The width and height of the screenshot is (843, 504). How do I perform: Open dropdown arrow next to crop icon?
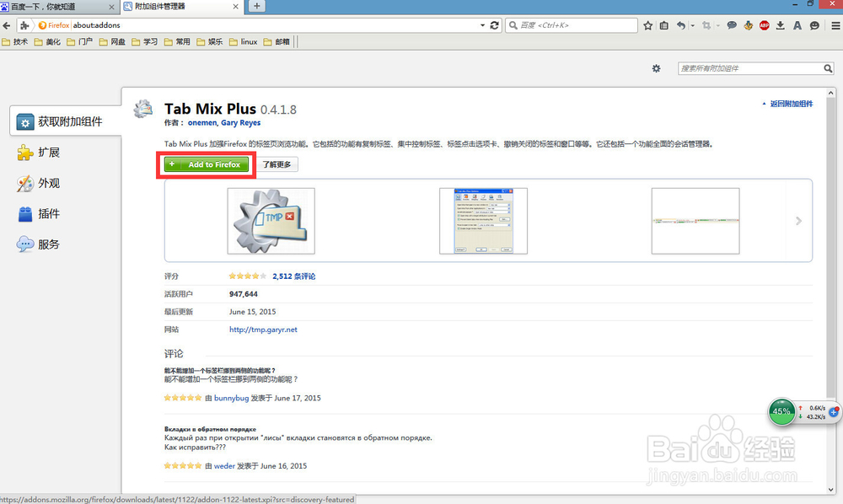point(717,25)
